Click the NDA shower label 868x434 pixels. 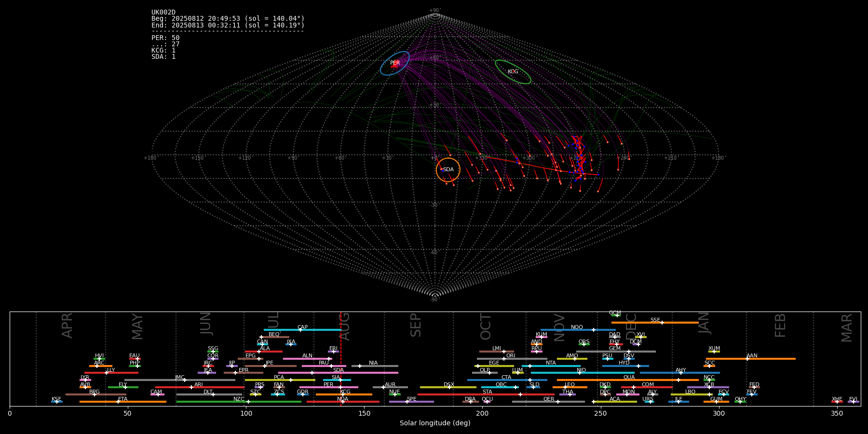342,399
